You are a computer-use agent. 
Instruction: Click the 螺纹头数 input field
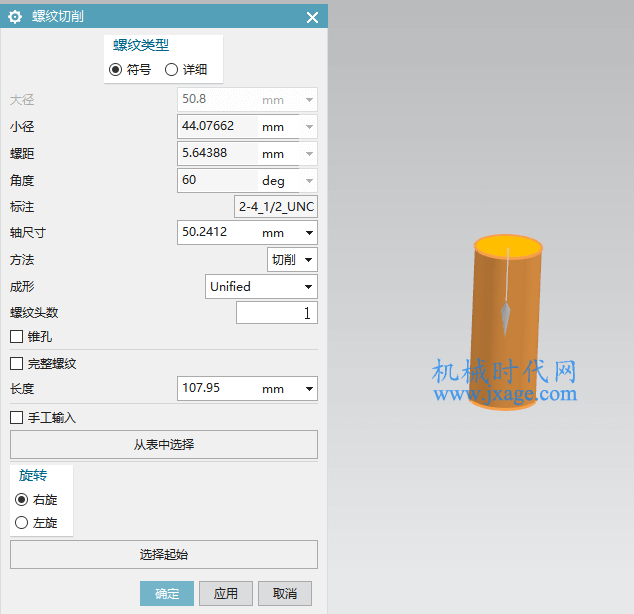[277, 312]
